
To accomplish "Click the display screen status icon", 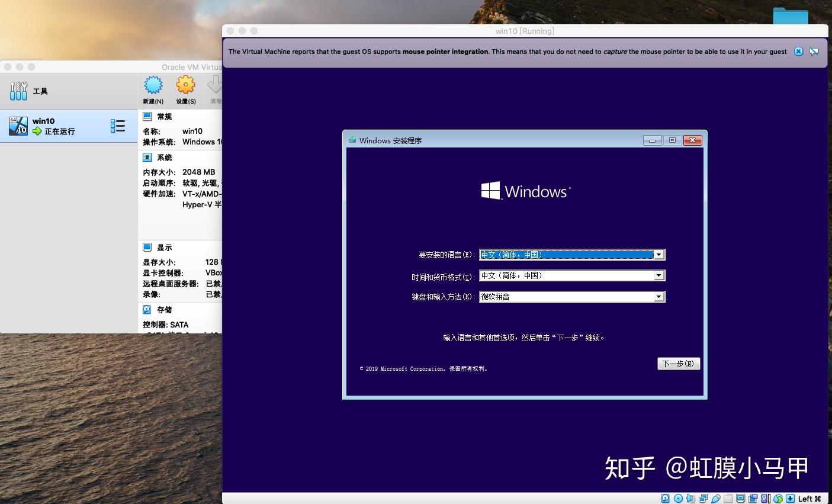I will pos(740,499).
